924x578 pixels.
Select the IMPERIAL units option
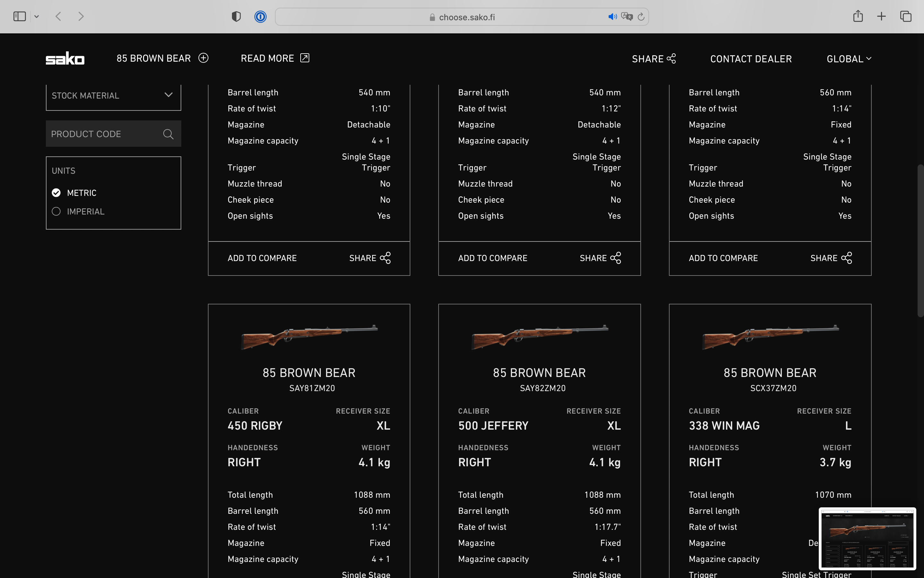(x=78, y=211)
